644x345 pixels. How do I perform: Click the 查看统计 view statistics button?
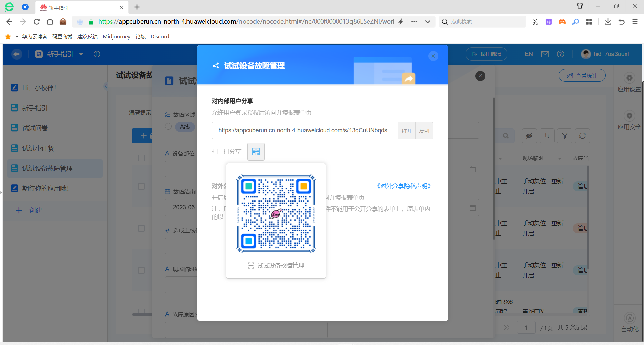click(582, 76)
